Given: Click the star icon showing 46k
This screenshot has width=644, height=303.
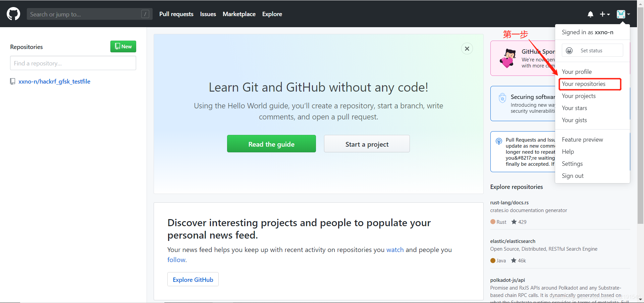Looking at the screenshot, I should 514,260.
